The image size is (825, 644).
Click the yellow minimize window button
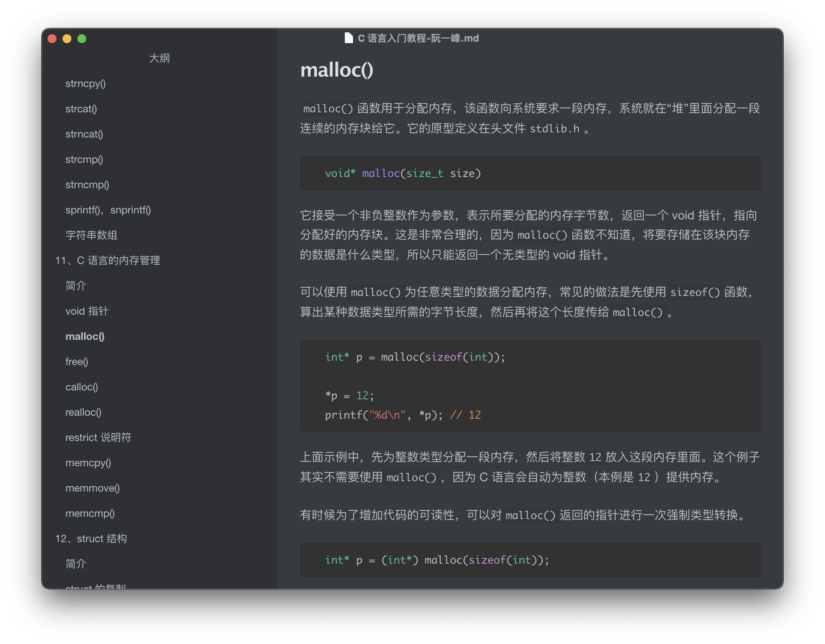coord(67,39)
